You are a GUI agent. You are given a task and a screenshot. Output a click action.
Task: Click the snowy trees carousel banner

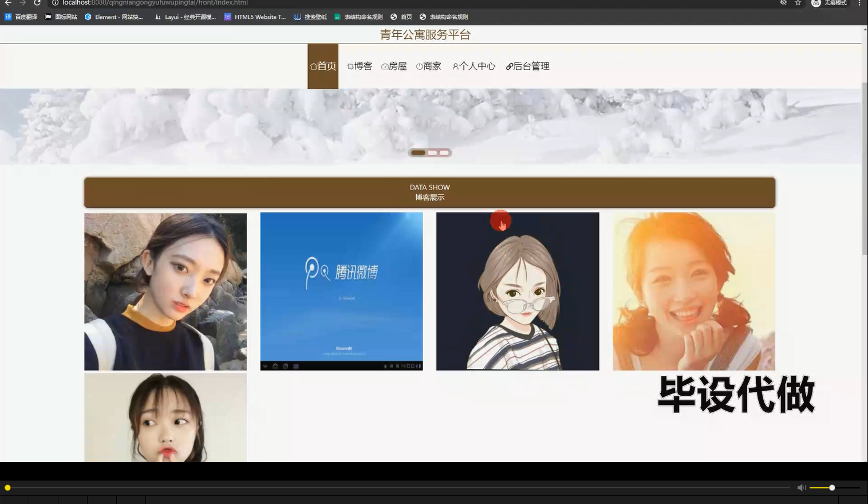click(x=430, y=126)
